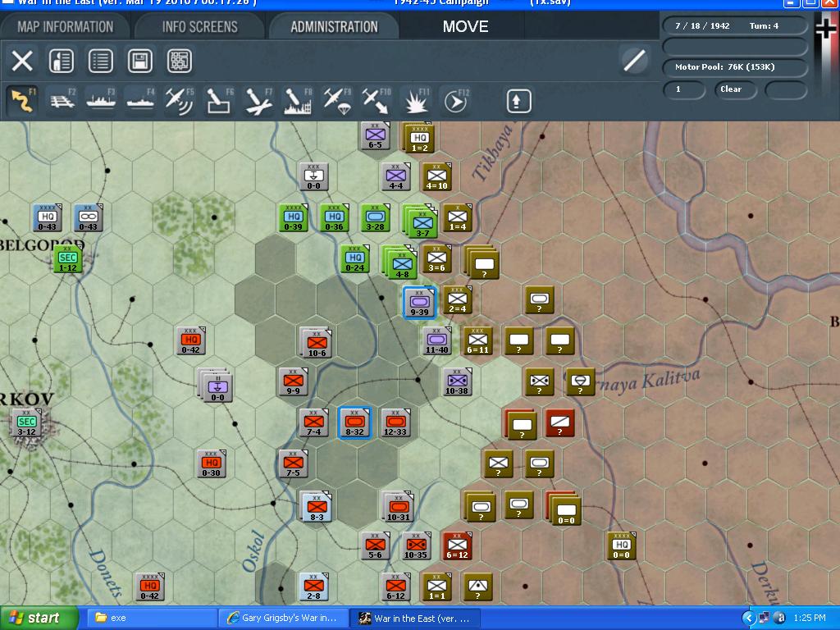Image resolution: width=840 pixels, height=630 pixels.
Task: Select the Soviet HQ 1=2 unit
Action: 419,139
